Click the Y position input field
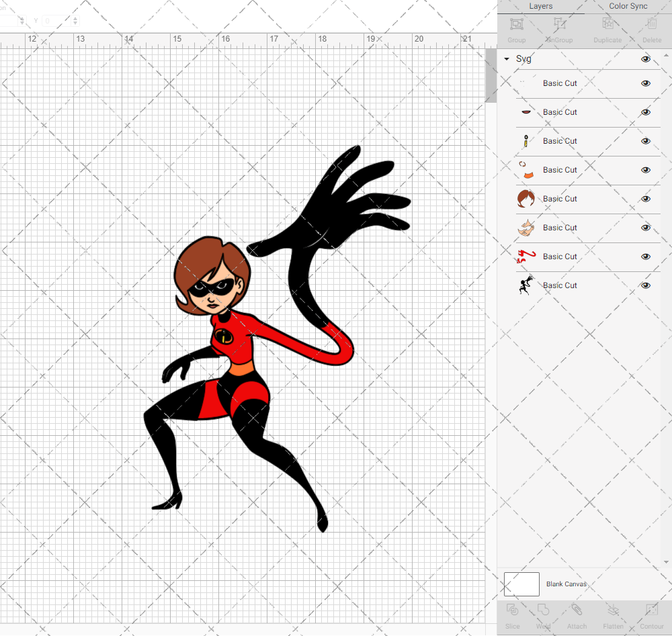Screen dimensions: 672x636 (x=56, y=20)
